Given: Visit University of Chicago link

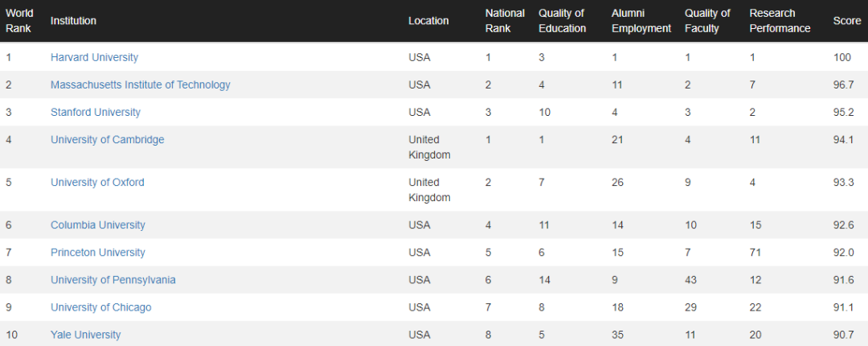Looking at the screenshot, I should pyautogui.click(x=100, y=307).
